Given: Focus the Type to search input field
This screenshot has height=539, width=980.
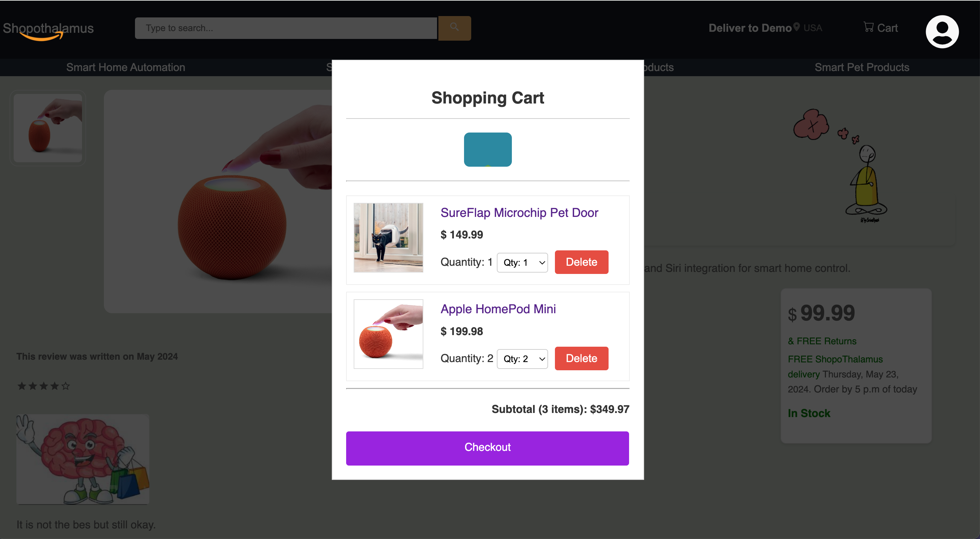Looking at the screenshot, I should (286, 28).
